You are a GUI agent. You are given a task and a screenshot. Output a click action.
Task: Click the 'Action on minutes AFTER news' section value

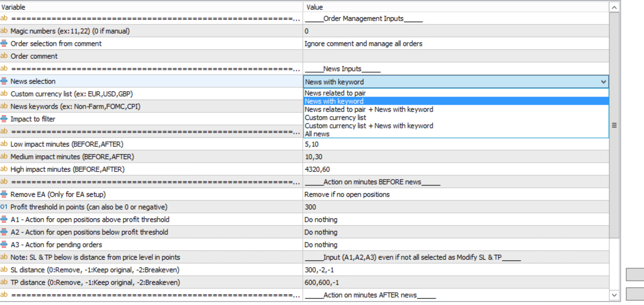[370, 295]
